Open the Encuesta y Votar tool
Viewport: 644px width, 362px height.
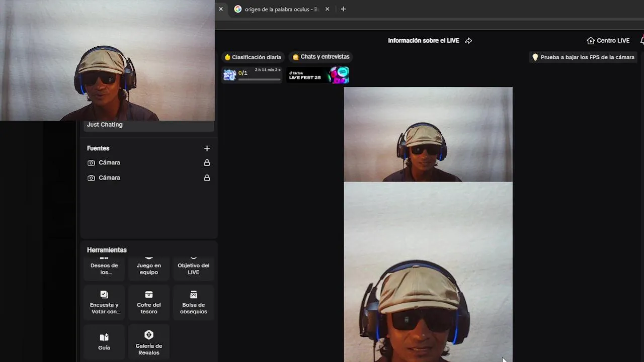click(x=104, y=302)
